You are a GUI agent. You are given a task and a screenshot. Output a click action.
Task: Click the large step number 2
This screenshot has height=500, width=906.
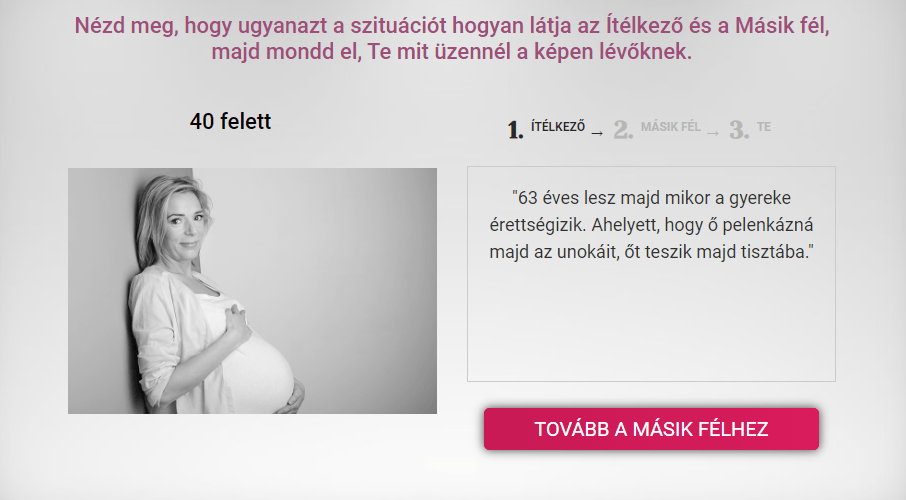click(623, 130)
